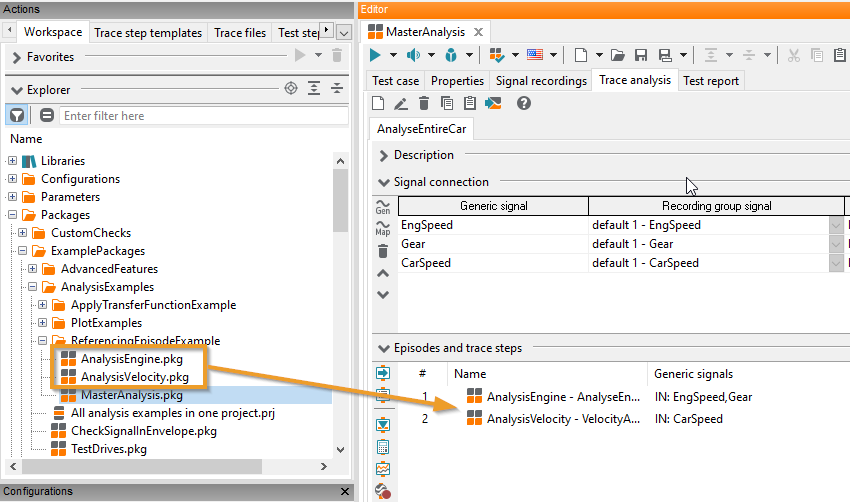Viewport: 850px width, 502px height.
Task: Click the horizontal scrollbar below the Explorer tree
Action: [142, 466]
